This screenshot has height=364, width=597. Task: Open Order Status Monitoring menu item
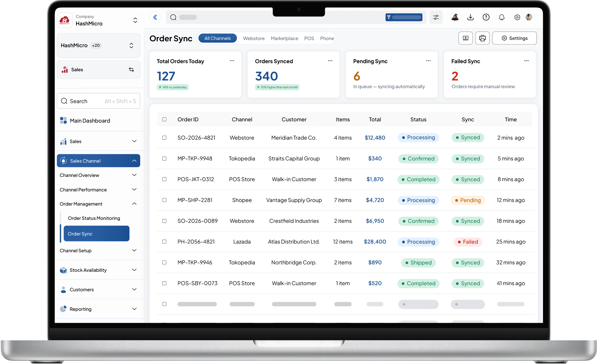tap(94, 218)
